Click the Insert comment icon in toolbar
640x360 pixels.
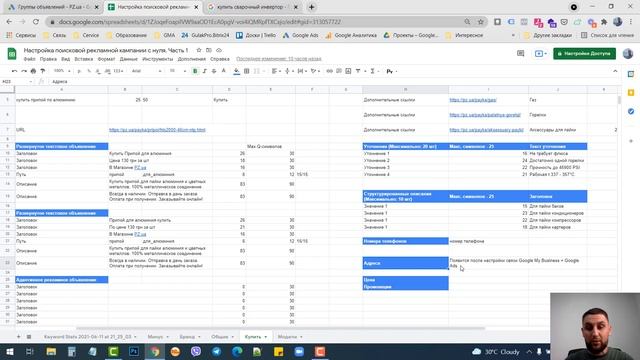(x=339, y=71)
